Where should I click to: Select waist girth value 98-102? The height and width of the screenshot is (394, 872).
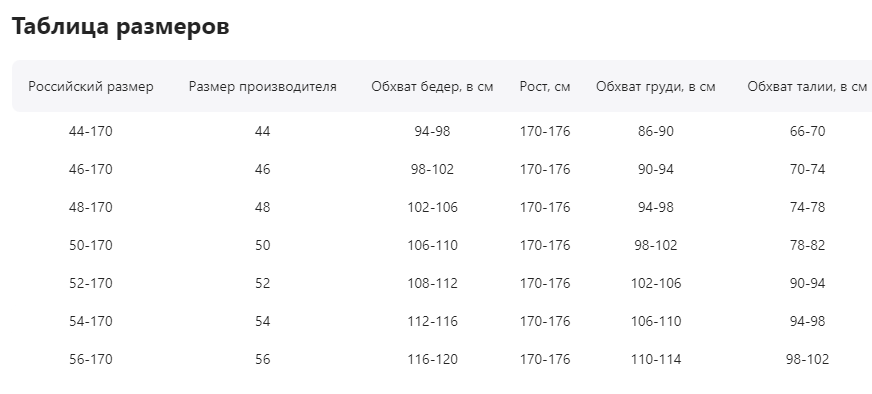(807, 359)
